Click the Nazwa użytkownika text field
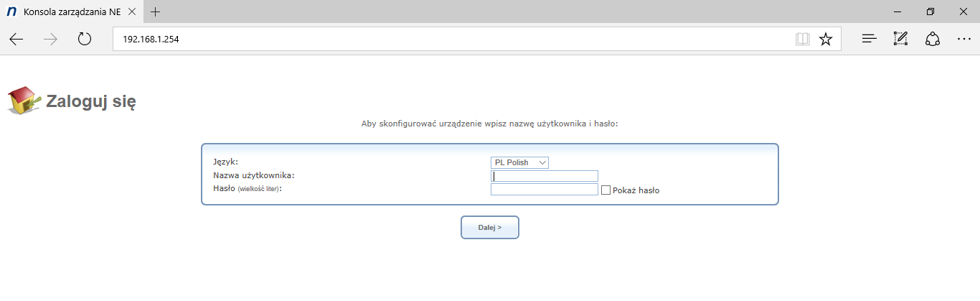980x301 pixels. [544, 176]
